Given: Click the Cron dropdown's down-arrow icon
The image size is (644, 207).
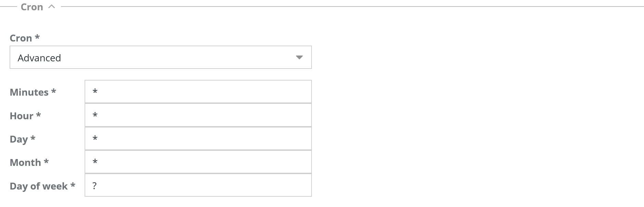Looking at the screenshot, I should pyautogui.click(x=299, y=58).
